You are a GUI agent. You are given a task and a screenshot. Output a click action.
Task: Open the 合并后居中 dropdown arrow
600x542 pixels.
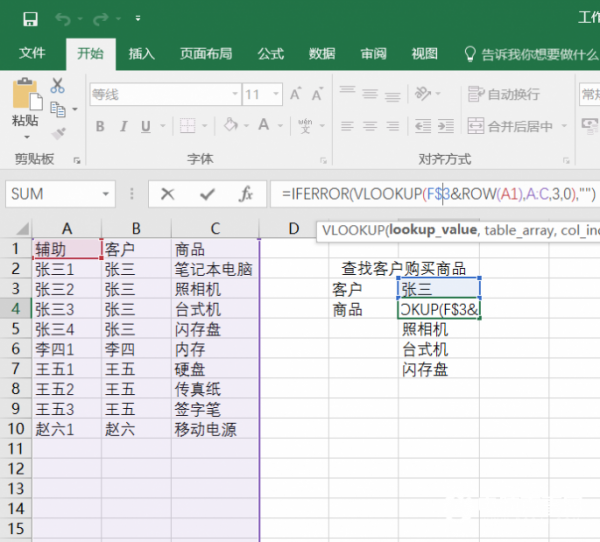point(564,126)
